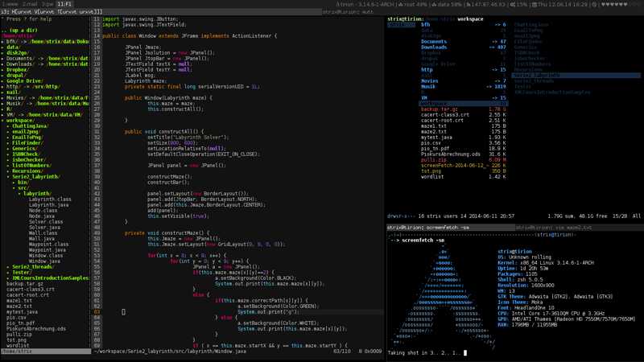Screen dimensions: 644x362
Task: Select cacert-root.crt in ranger pane
Action: coord(464,120)
